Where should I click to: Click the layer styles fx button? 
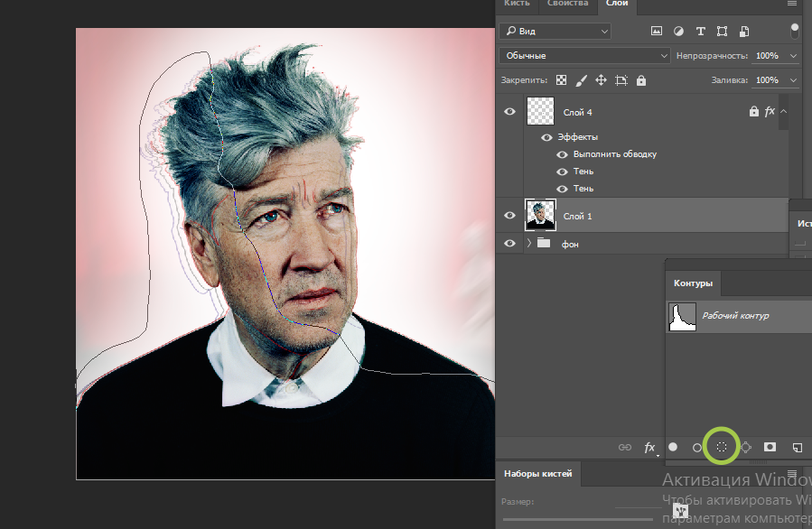649,447
